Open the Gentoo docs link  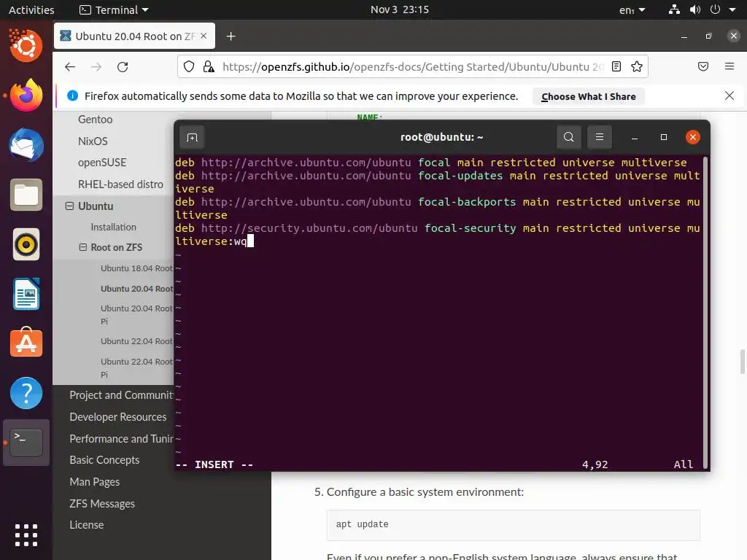coord(96,120)
